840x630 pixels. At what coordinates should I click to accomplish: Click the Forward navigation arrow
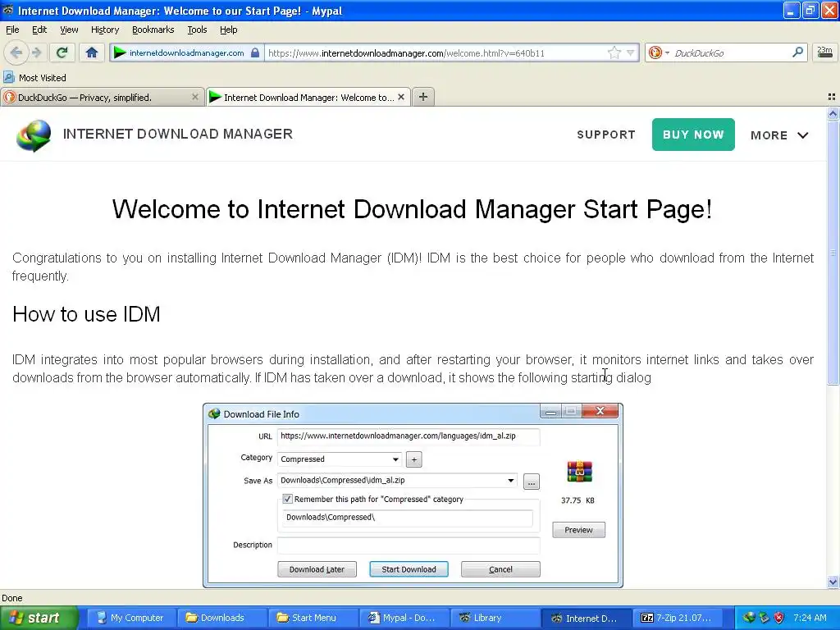(36, 52)
